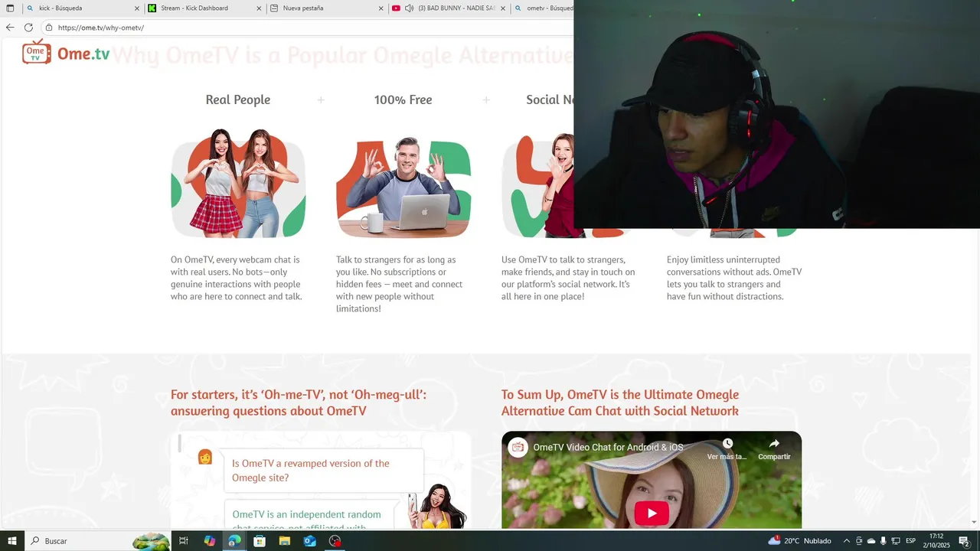Open the notification center with 2 alerts

[x=964, y=541]
